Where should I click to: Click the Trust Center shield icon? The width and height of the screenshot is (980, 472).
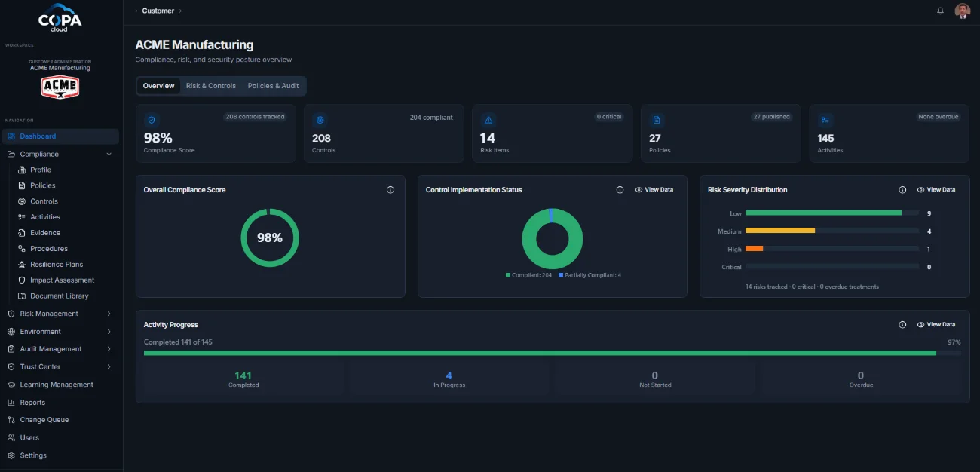coord(11,367)
